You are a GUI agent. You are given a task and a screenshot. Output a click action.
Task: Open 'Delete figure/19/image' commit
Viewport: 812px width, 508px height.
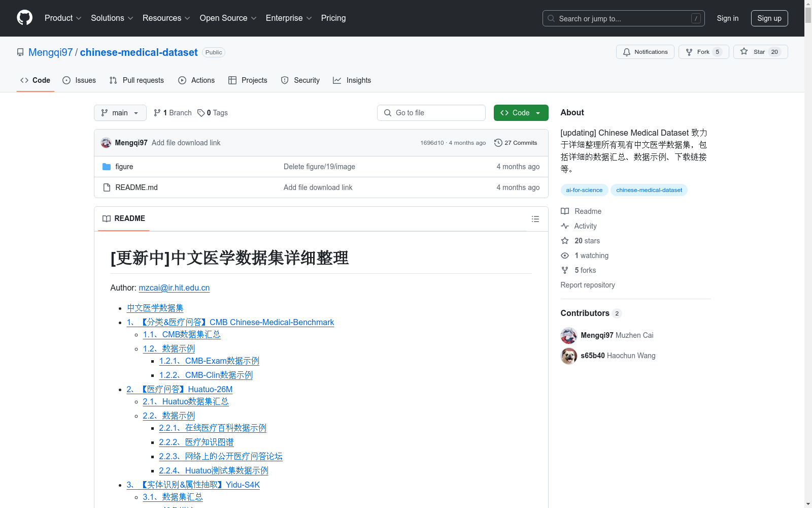coord(319,167)
